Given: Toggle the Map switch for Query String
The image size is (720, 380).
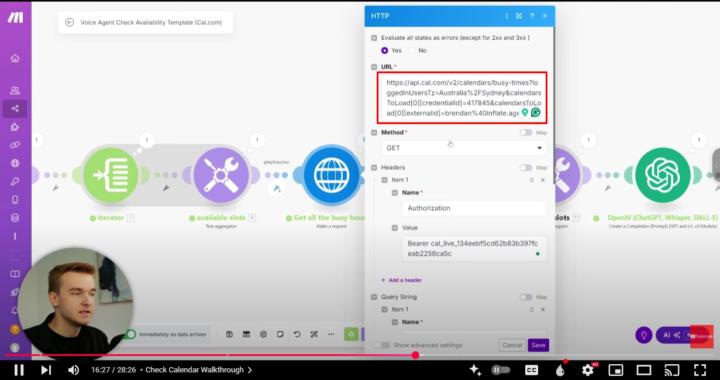Looking at the screenshot, I should pos(526,297).
